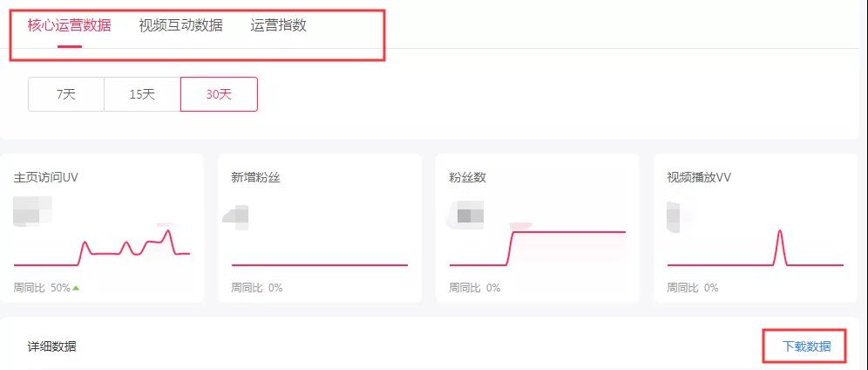Viewport: 868px width, 370px height.
Task: Click the 下载数据 link
Action: [806, 346]
